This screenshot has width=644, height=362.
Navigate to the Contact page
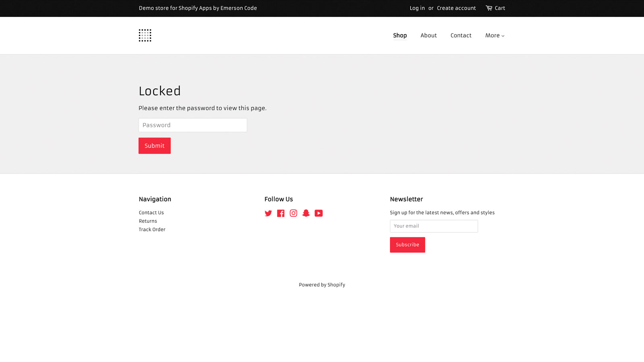pos(461,35)
